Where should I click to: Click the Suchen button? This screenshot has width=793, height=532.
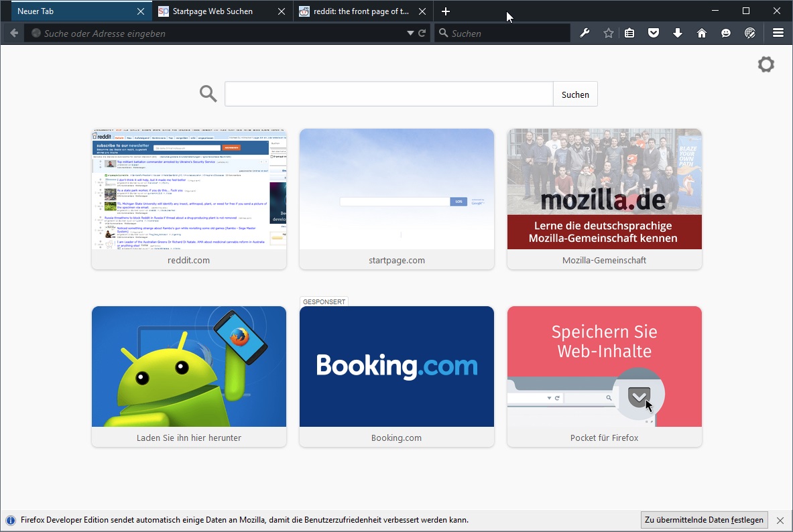[x=575, y=94]
